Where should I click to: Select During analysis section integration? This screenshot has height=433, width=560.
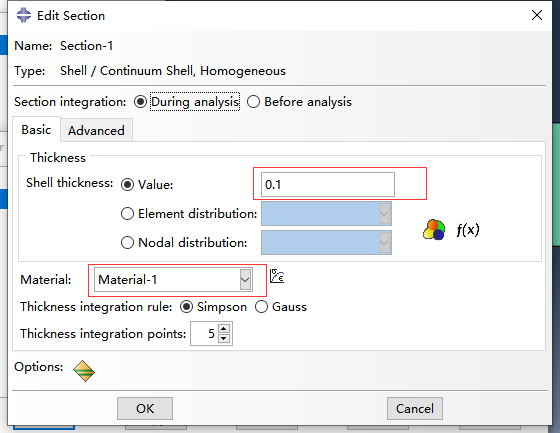[x=140, y=102]
